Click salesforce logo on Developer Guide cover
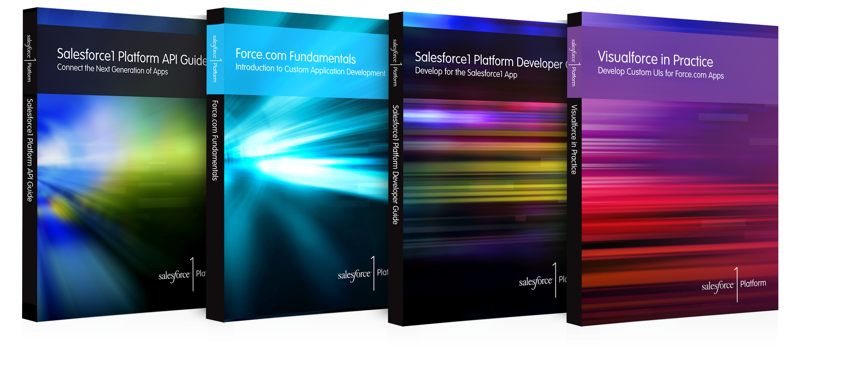The height and width of the screenshot is (372, 868). coord(543,280)
